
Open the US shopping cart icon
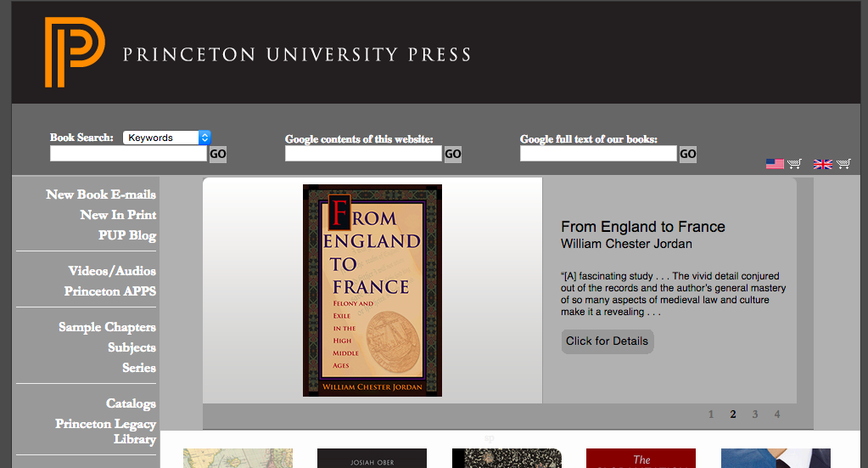coord(794,163)
